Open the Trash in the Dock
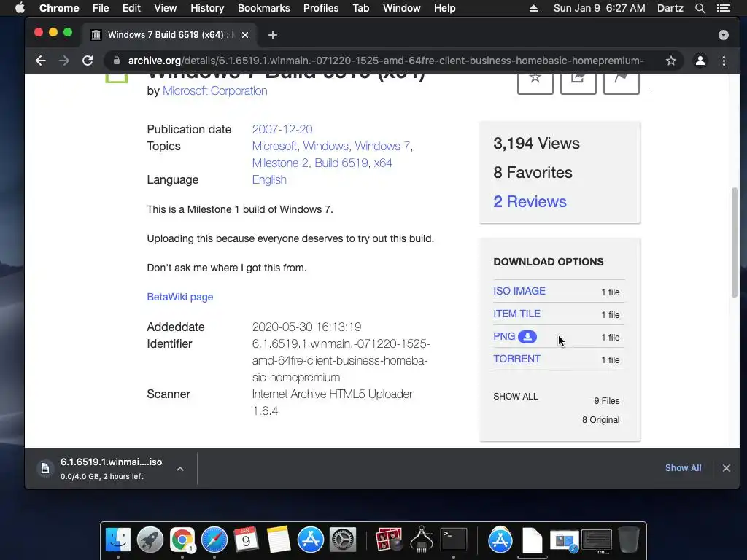Screen dimensions: 747x560 (628, 540)
